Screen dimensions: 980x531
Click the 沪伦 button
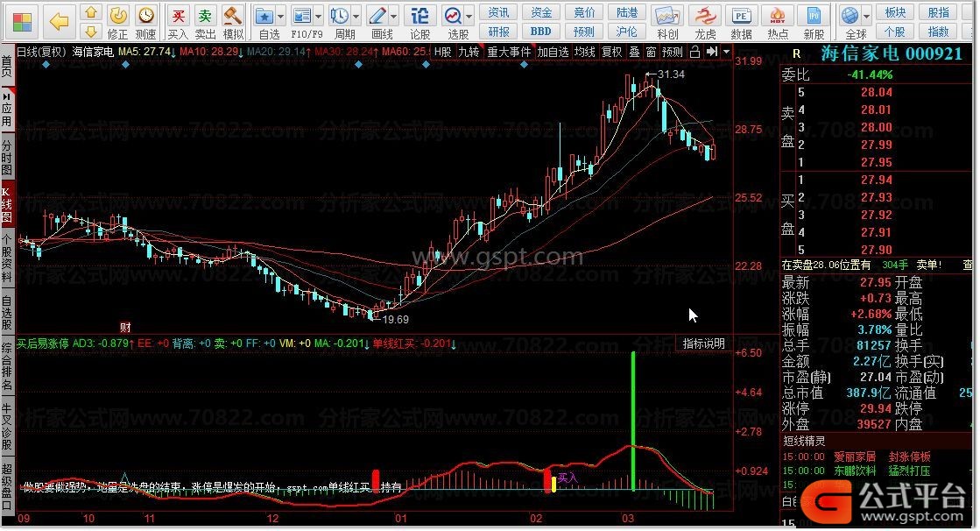pos(626,32)
